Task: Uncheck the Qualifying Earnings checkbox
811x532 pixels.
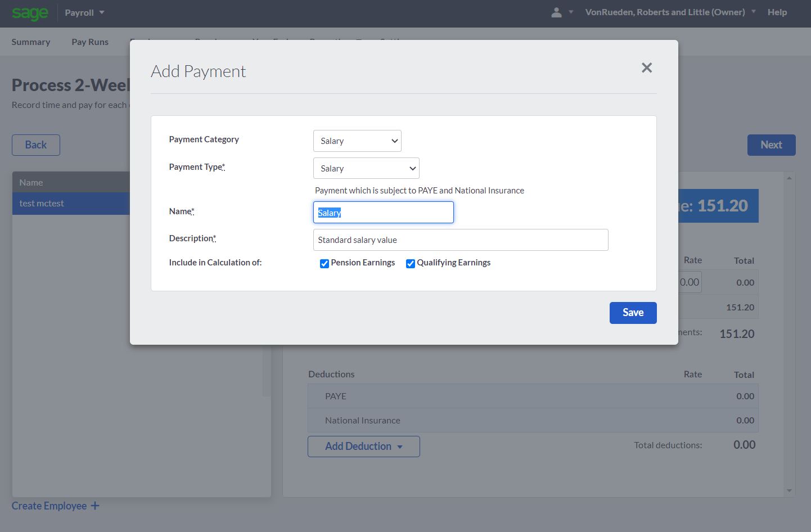Action: (x=411, y=264)
